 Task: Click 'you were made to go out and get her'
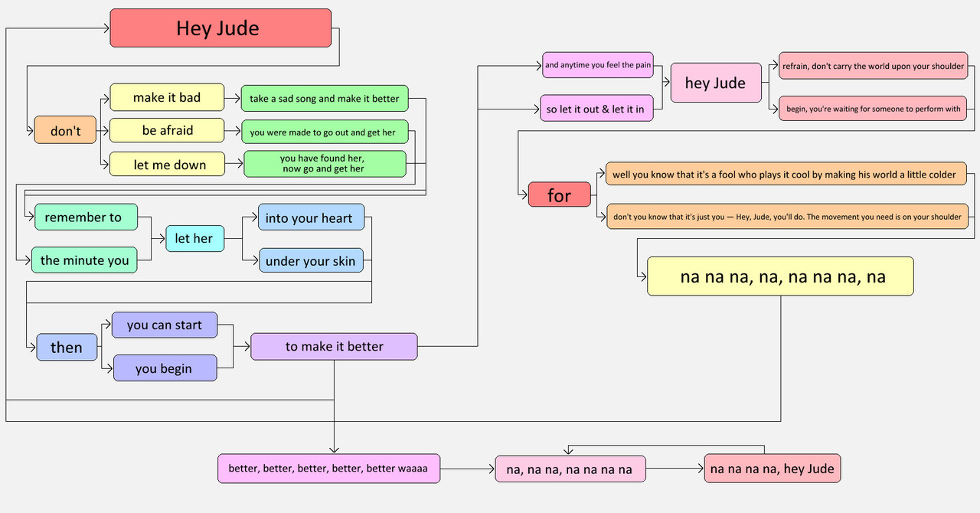[325, 132]
